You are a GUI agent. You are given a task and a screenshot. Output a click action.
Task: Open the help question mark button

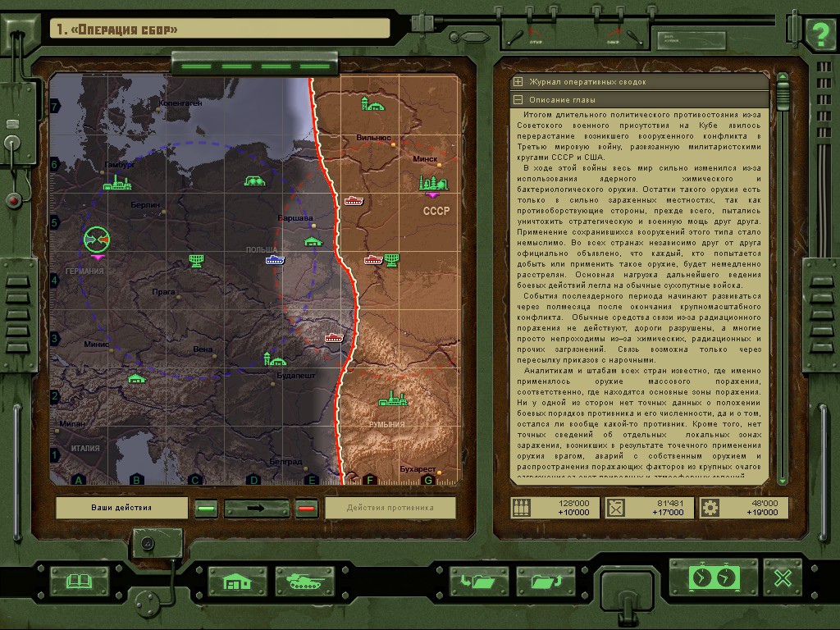pos(818,35)
